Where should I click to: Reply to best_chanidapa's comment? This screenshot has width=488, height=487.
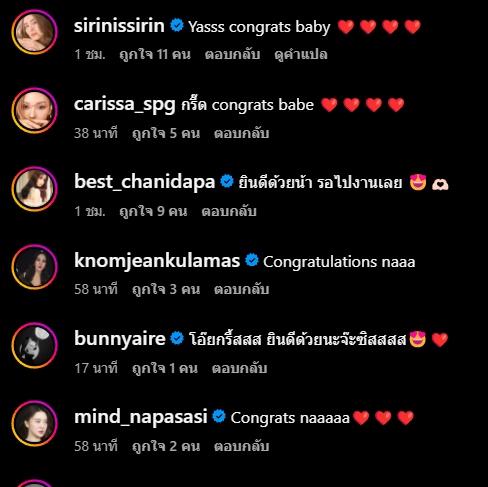click(229, 211)
